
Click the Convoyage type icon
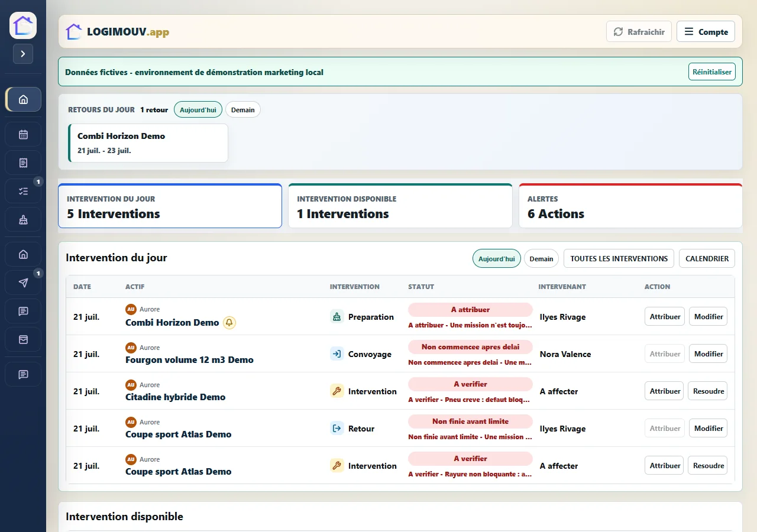click(337, 354)
